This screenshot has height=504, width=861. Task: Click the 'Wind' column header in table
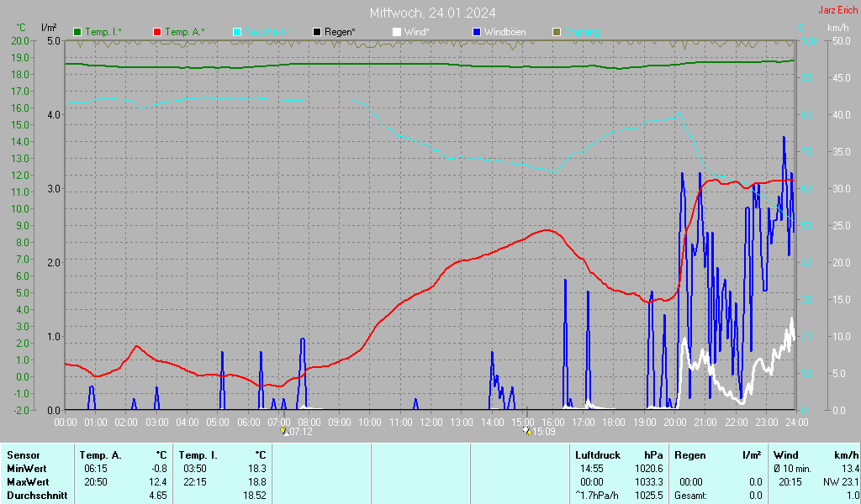coord(786,455)
